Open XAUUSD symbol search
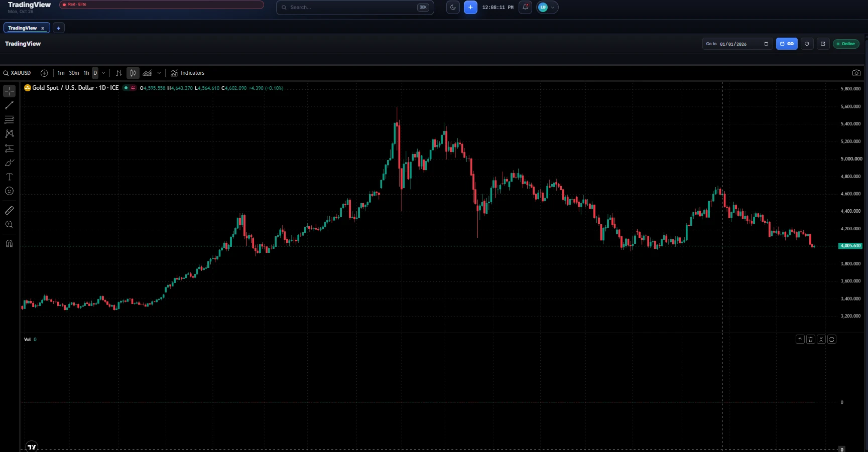 tap(18, 73)
